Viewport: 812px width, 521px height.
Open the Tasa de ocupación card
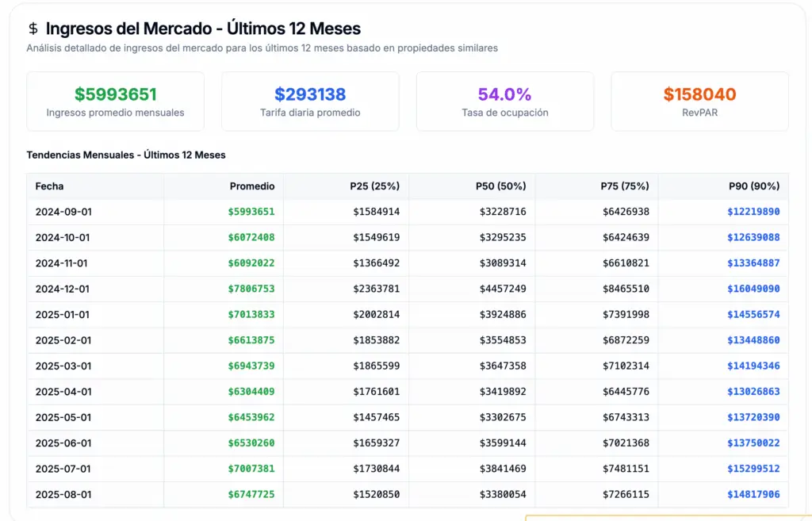(504, 102)
